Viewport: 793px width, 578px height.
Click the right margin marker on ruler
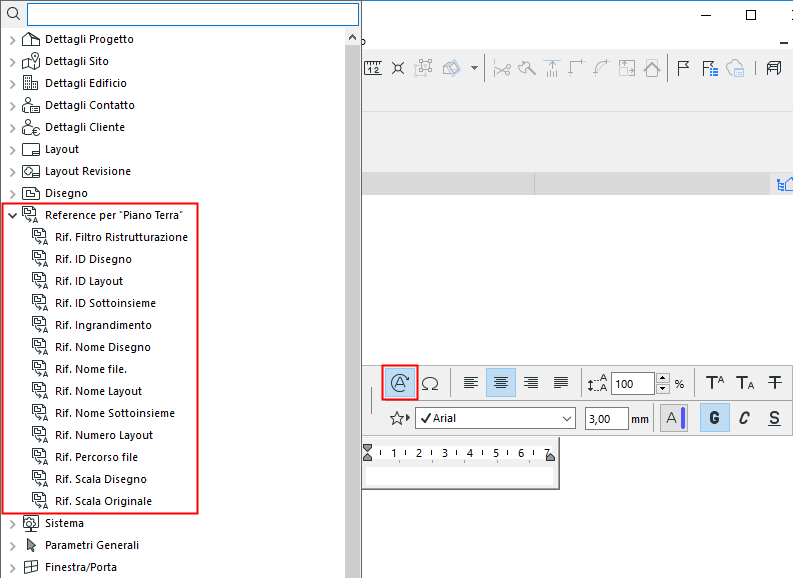coord(550,455)
